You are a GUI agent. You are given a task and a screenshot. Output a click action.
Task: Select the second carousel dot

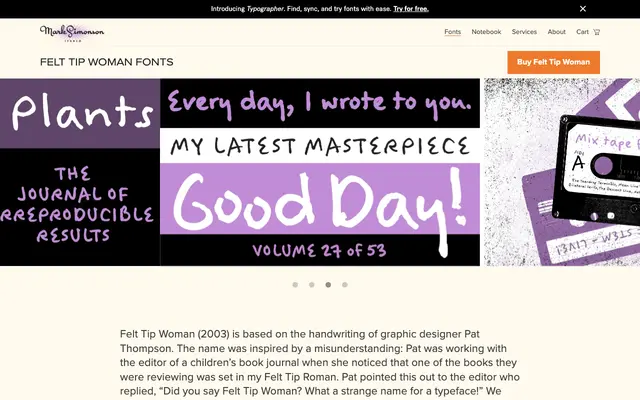pyautogui.click(x=311, y=285)
